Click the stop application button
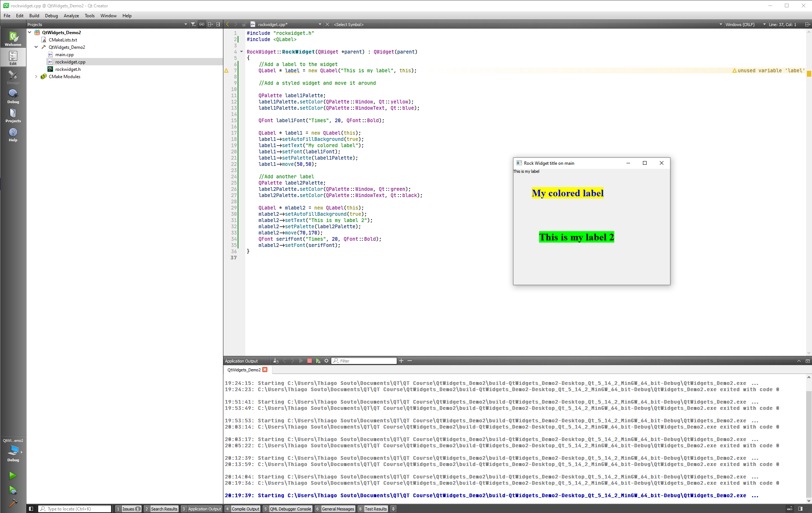812x513 pixels. [x=310, y=360]
